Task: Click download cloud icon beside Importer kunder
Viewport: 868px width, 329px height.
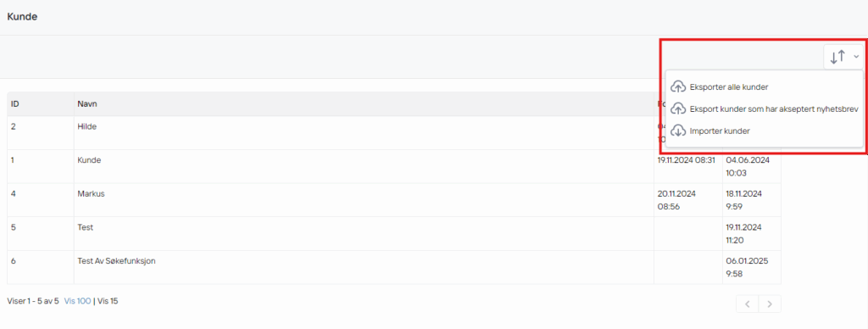Action: pos(678,131)
